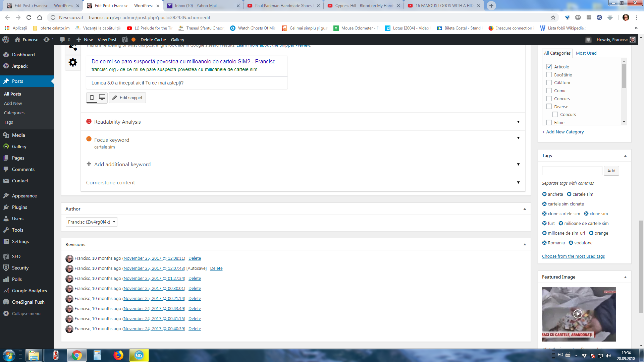Click the WordPress logo in admin bar
This screenshot has width=644, height=362.
pos(6,40)
